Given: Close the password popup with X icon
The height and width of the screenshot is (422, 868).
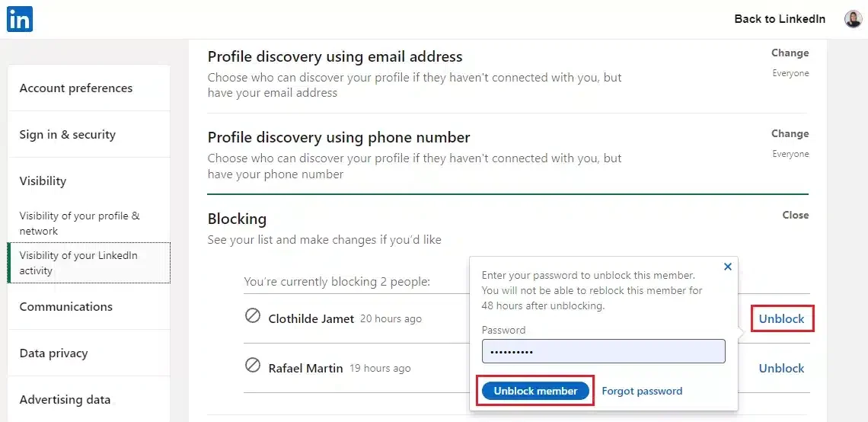Looking at the screenshot, I should point(728,267).
